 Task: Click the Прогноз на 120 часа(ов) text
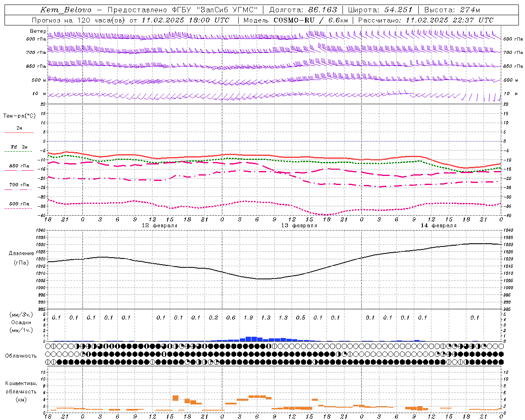click(79, 20)
